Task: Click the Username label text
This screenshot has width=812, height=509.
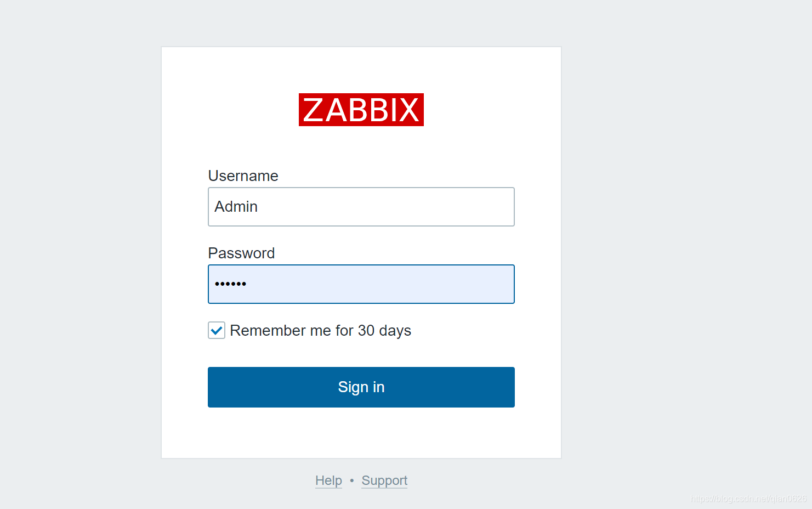Action: (243, 176)
